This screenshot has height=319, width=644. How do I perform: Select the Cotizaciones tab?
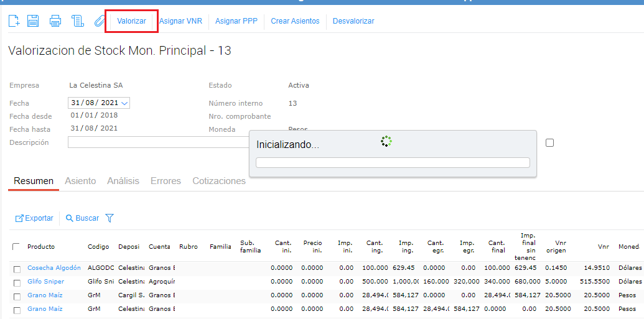(x=219, y=181)
